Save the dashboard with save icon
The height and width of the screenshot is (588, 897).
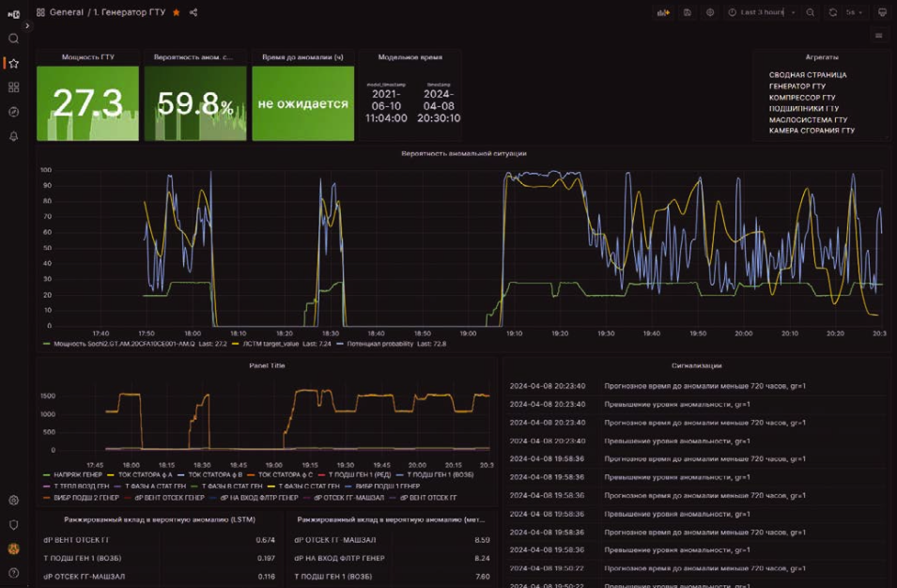point(688,12)
